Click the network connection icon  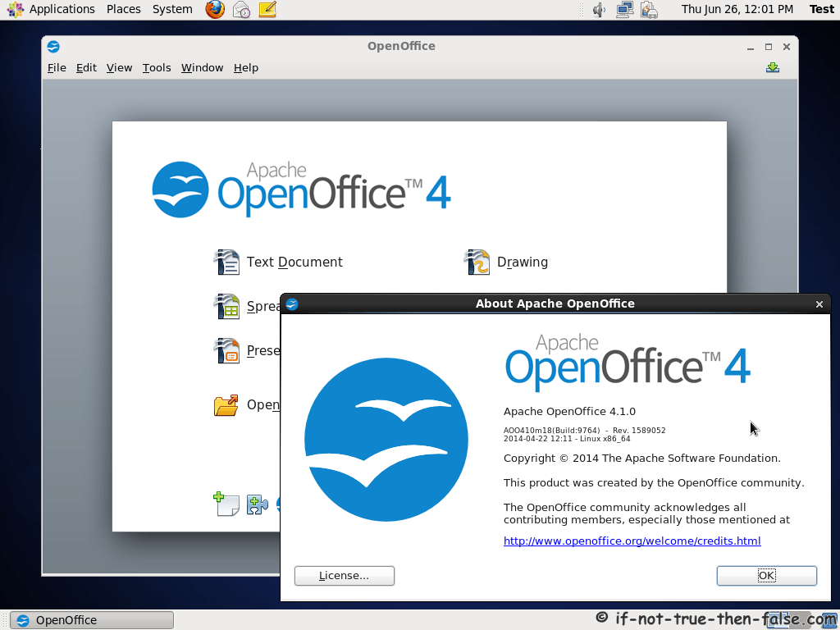[x=624, y=10]
